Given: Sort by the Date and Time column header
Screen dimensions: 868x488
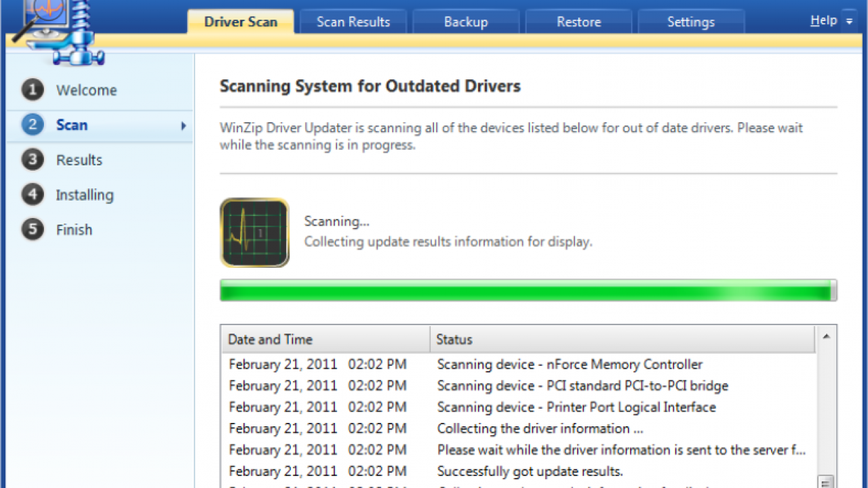Looking at the screenshot, I should [325, 340].
